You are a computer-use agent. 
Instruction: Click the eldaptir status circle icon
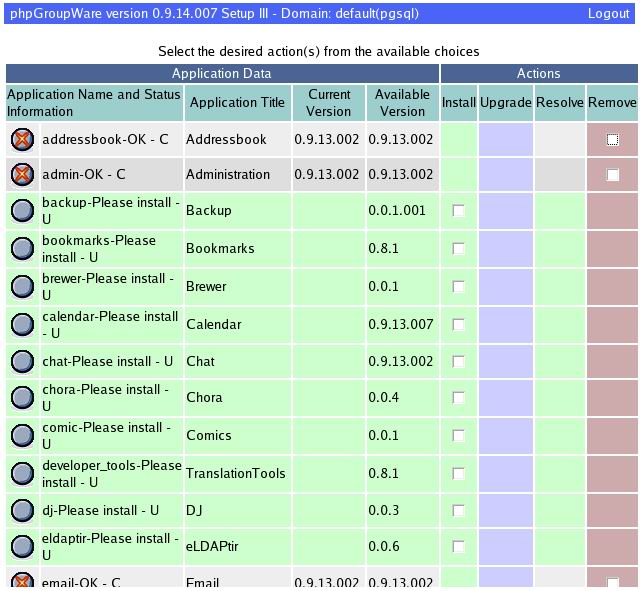22,547
